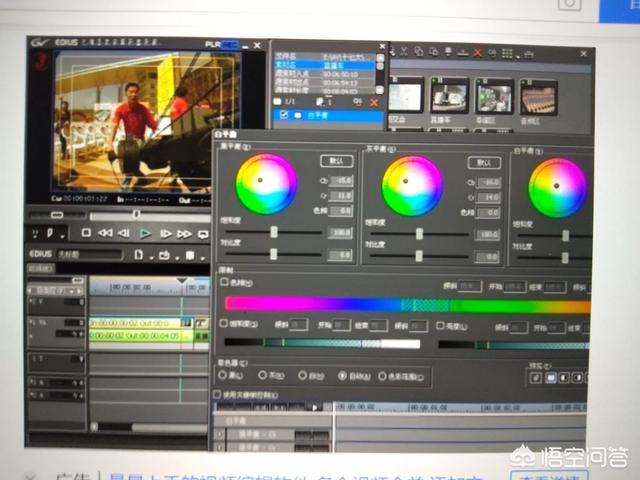Click the black balance contrast slider handle
Viewport: 640px width, 480px height.
pos(273,254)
